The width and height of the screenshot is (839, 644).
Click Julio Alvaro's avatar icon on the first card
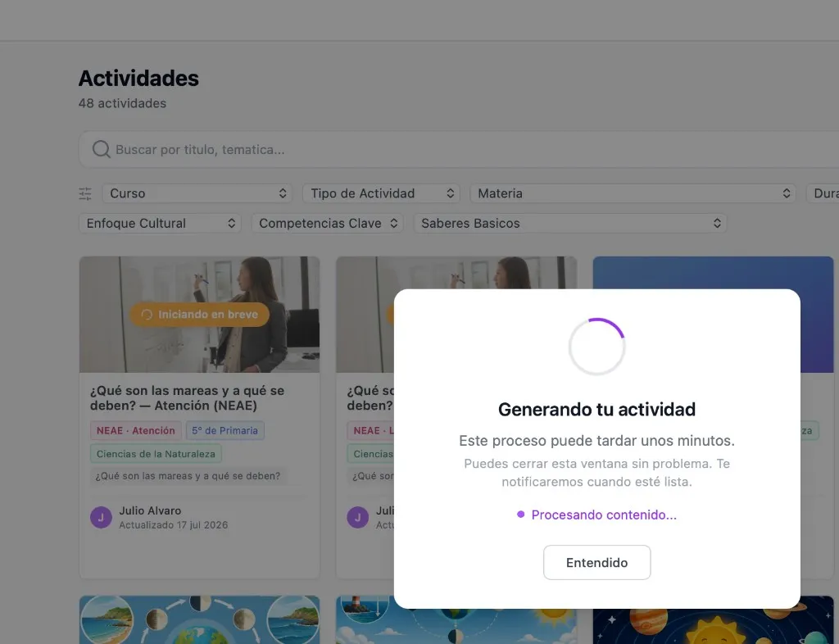click(x=101, y=517)
